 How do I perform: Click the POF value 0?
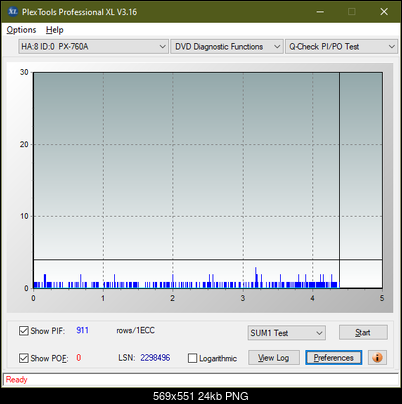[x=79, y=358]
